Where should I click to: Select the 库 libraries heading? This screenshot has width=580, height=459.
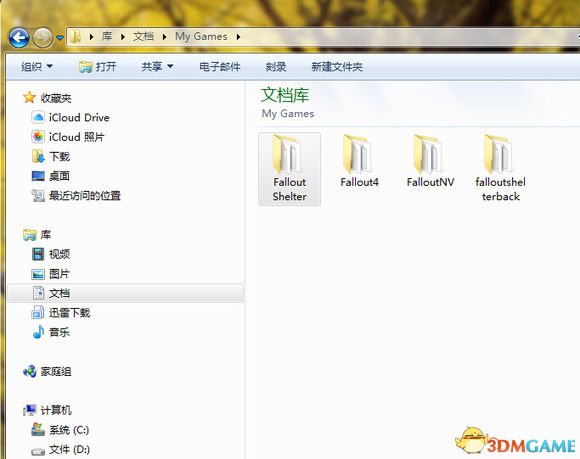(x=37, y=234)
